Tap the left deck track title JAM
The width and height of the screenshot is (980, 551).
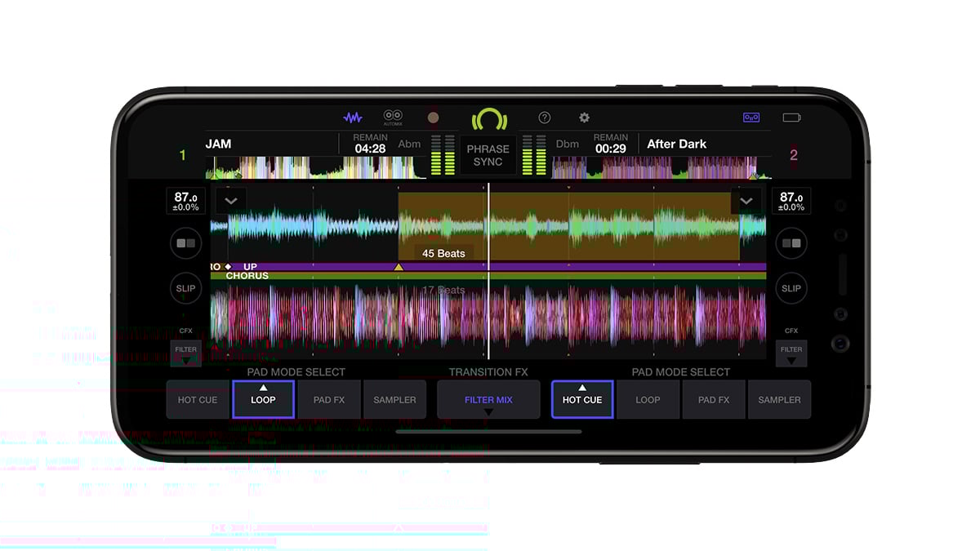[x=219, y=144]
